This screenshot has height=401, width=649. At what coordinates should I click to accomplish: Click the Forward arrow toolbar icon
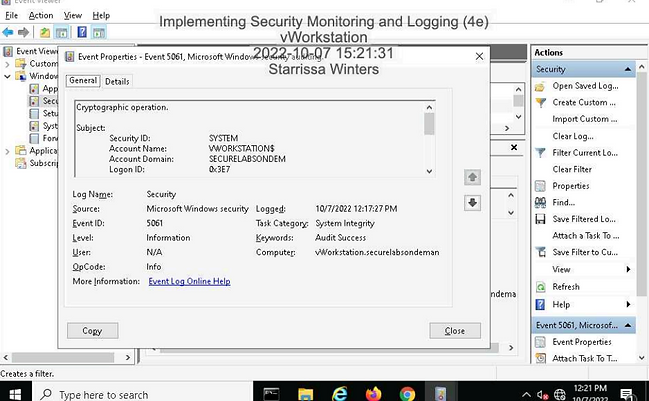24,32
